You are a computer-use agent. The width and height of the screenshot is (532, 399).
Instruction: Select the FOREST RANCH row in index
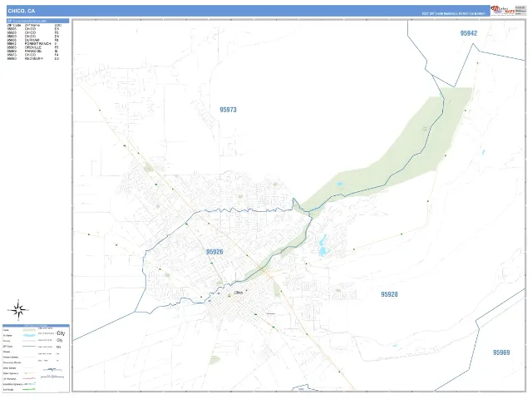tap(33, 44)
